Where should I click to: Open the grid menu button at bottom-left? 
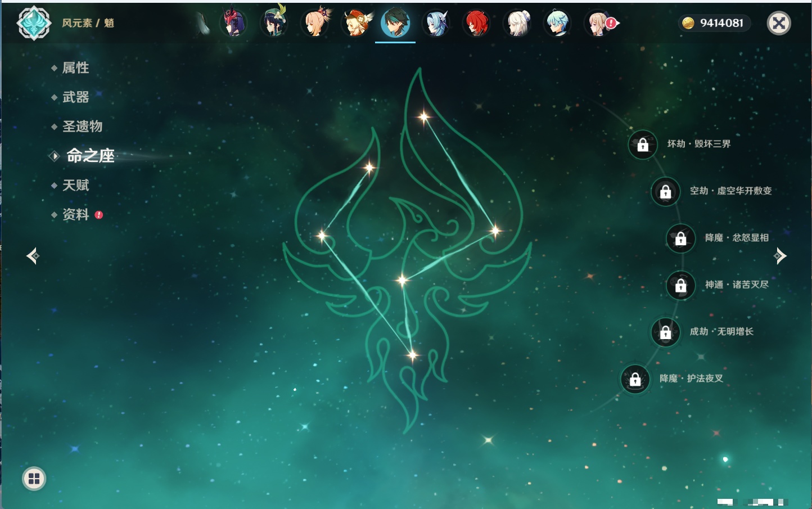(x=34, y=479)
